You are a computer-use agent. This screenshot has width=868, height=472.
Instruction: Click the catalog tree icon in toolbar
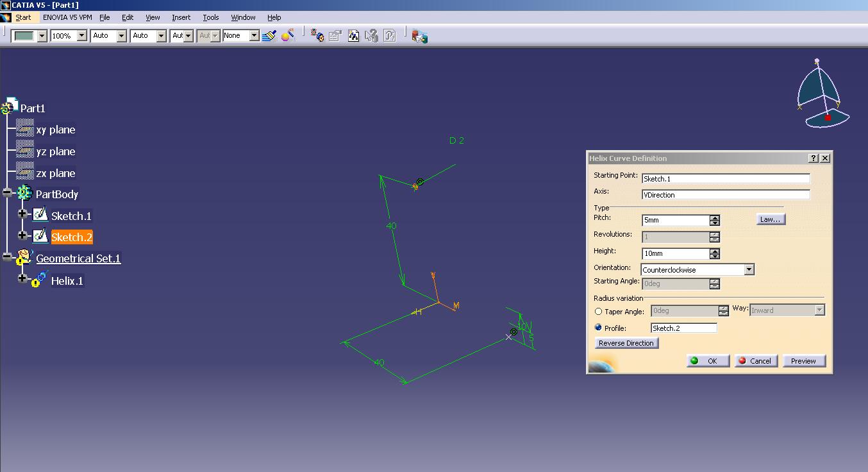(x=353, y=35)
